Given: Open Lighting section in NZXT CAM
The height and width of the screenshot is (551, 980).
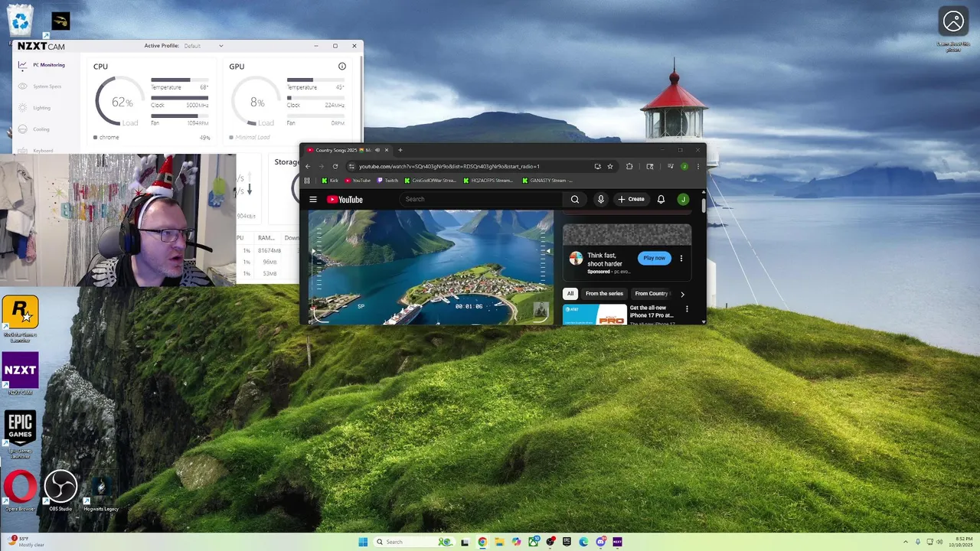Looking at the screenshot, I should coord(35,108).
